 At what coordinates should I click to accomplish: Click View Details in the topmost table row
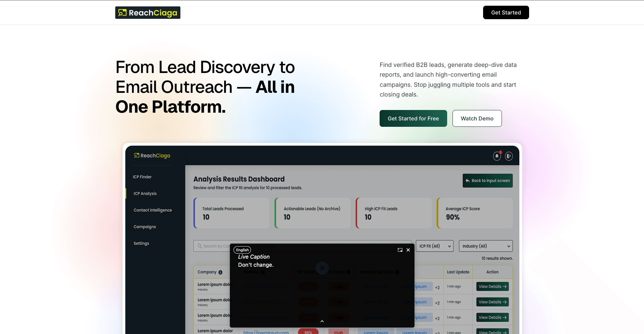click(492, 287)
